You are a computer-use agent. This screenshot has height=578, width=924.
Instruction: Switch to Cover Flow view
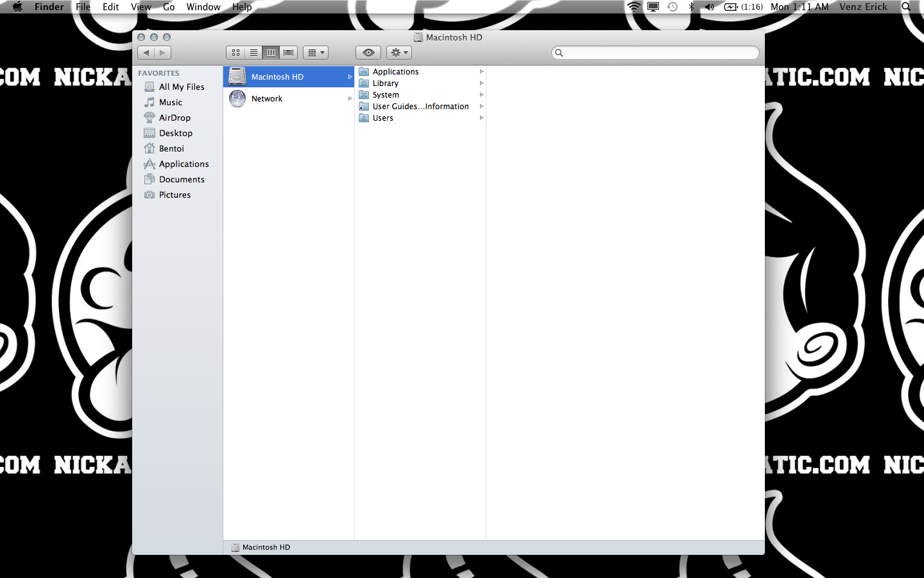(x=289, y=53)
